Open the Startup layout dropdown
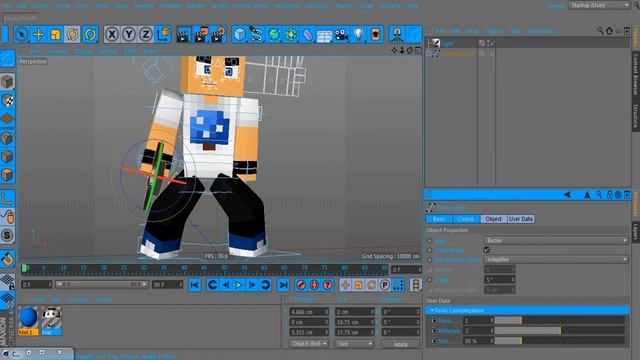This screenshot has height=360, width=640. [599, 5]
